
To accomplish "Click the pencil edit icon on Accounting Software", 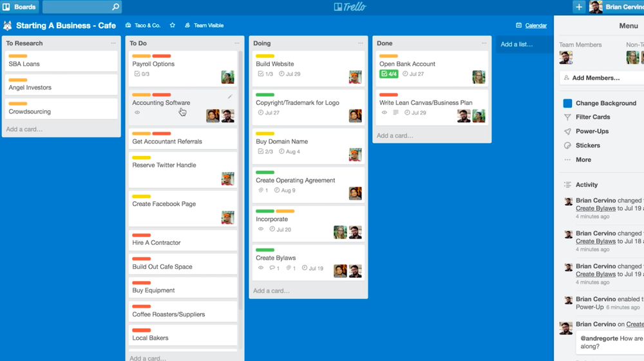I will pos(230,97).
